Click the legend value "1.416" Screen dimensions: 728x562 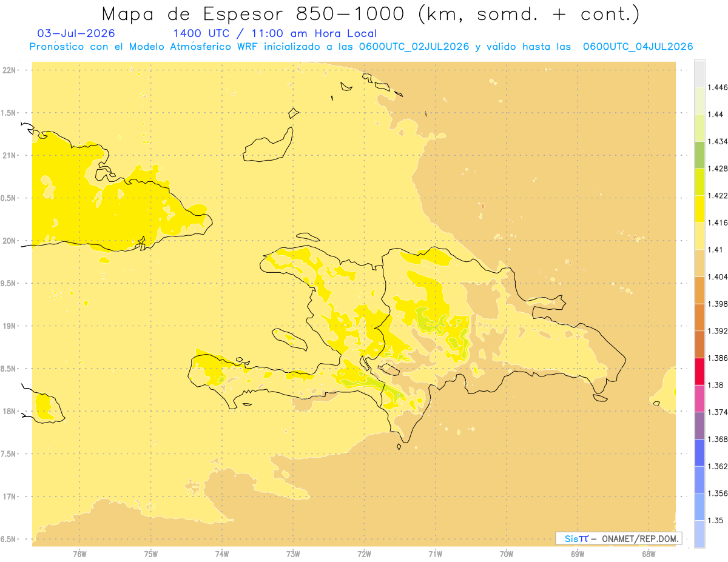coord(718,222)
